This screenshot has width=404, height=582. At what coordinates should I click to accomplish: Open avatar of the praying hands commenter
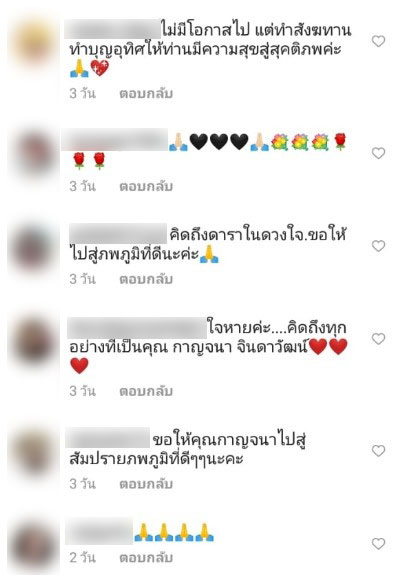34,545
